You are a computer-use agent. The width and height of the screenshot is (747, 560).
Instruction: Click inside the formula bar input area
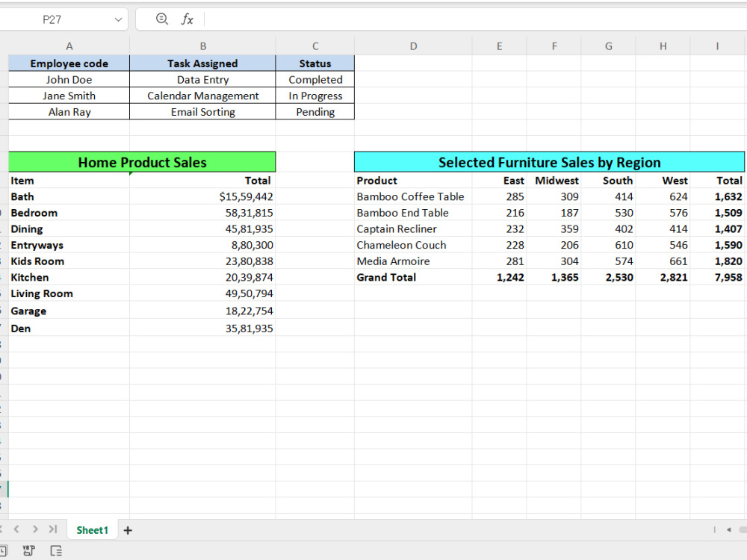point(475,19)
